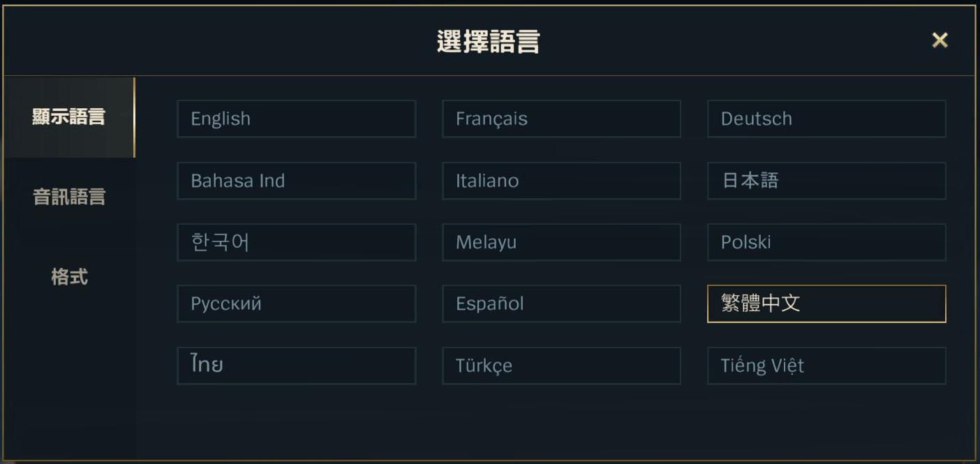Screen dimensions: 980x464
Task: Switch the language to Türkçe
Action: 561,366
